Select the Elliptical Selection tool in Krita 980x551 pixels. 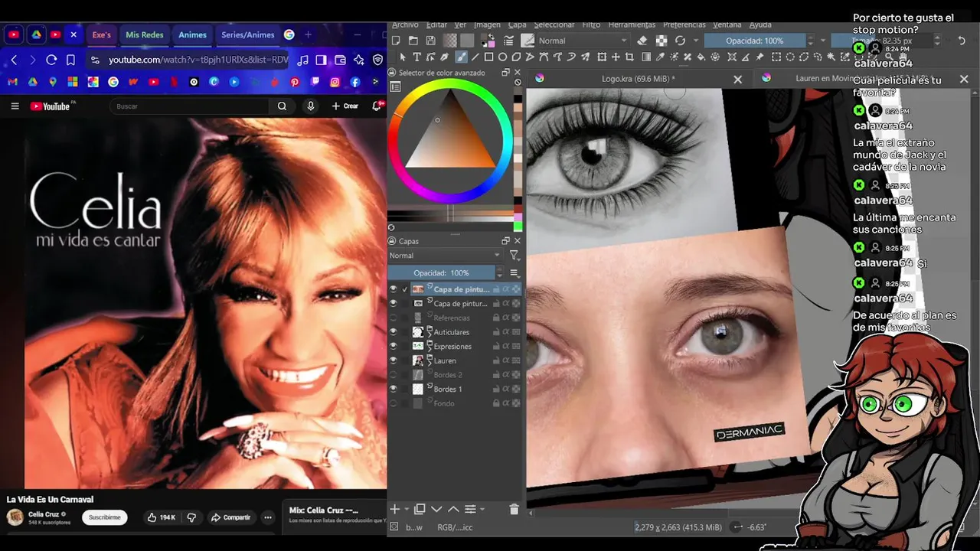point(789,57)
